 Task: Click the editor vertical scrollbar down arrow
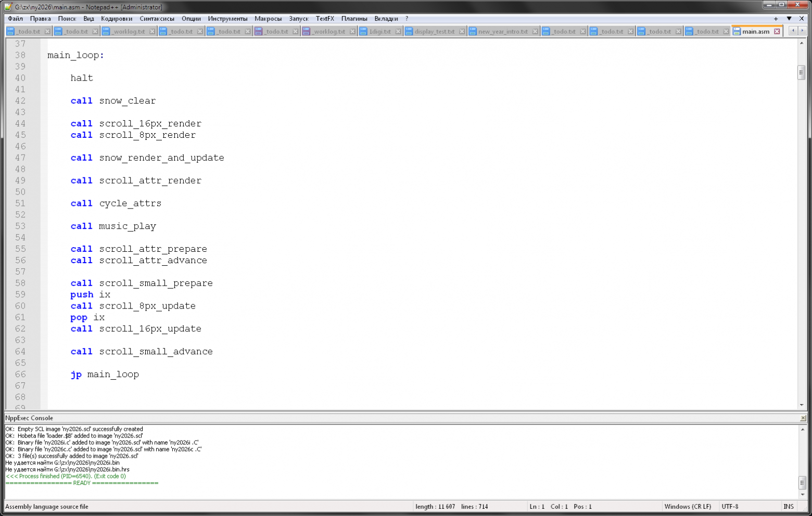[802, 405]
